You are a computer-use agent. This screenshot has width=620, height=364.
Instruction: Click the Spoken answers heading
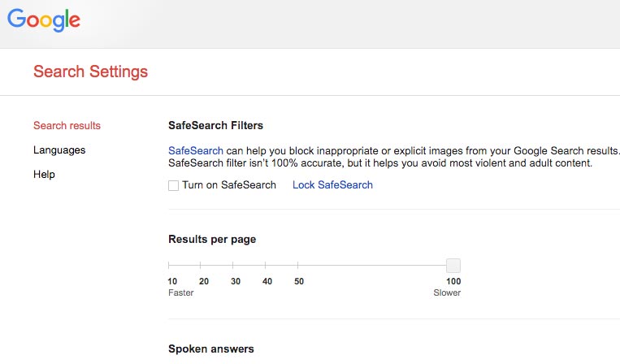point(210,349)
